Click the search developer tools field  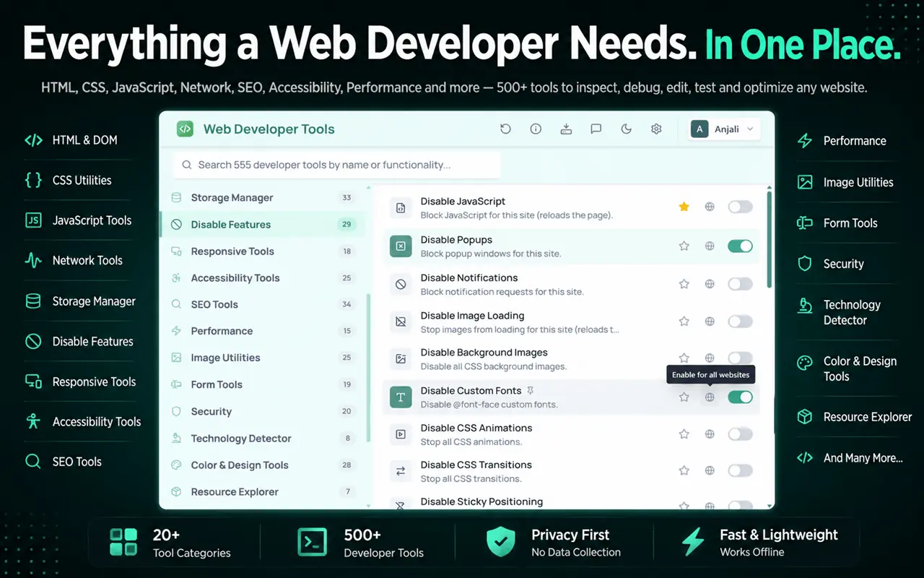(337, 165)
